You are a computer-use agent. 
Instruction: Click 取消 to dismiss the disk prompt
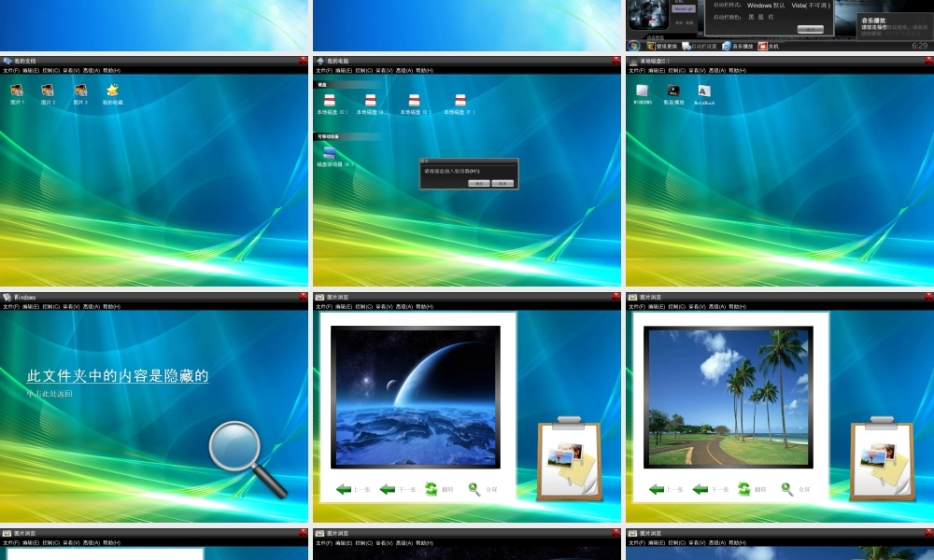pos(503,182)
